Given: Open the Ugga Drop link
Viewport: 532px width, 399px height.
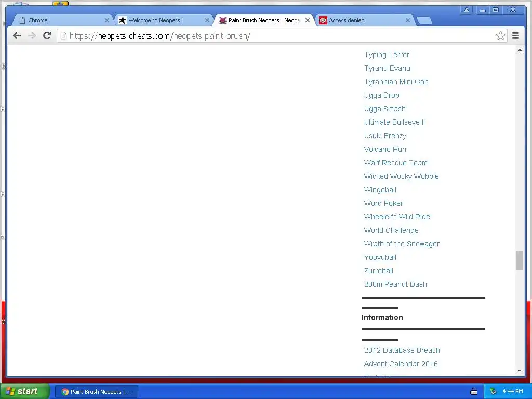Looking at the screenshot, I should pos(382,96).
